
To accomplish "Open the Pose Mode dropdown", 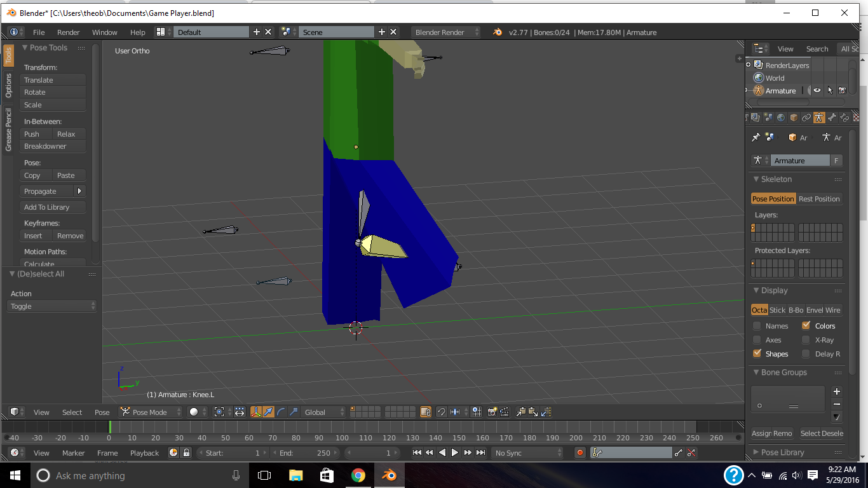I will (x=152, y=412).
